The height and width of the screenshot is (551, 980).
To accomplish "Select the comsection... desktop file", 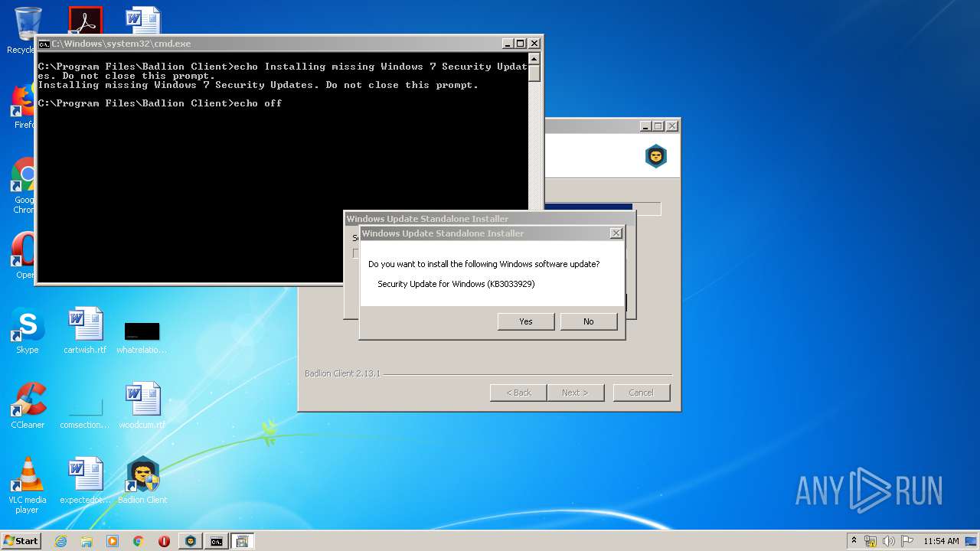I will click(x=85, y=413).
